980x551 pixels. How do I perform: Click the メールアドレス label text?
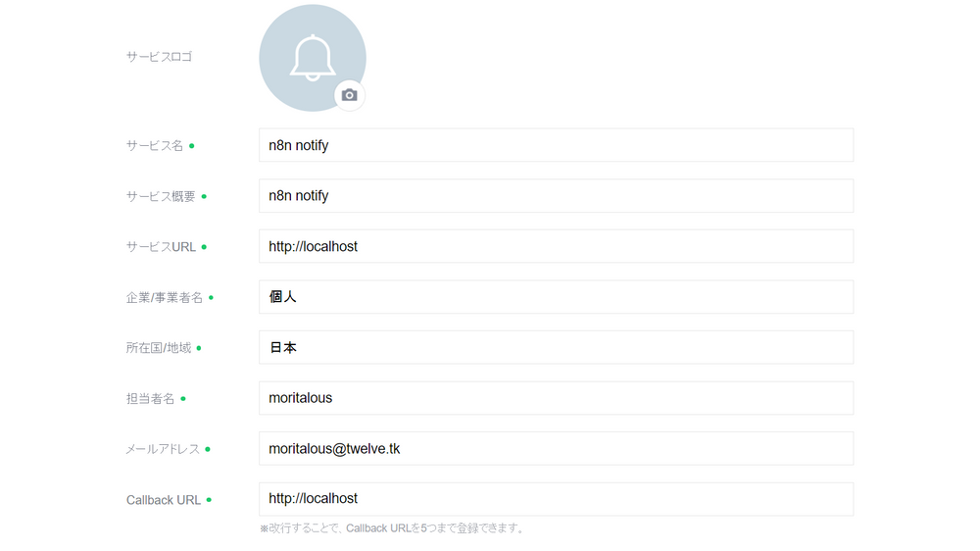point(163,449)
